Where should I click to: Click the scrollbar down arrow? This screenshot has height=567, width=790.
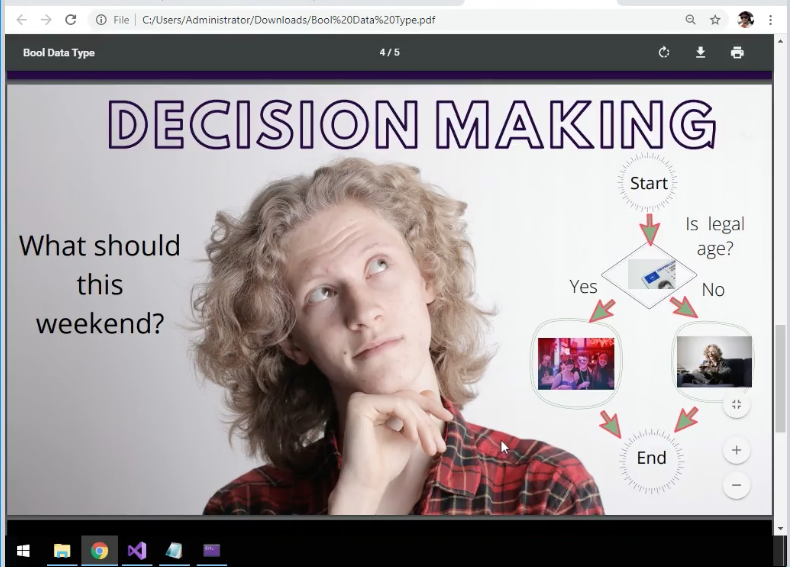point(780,529)
